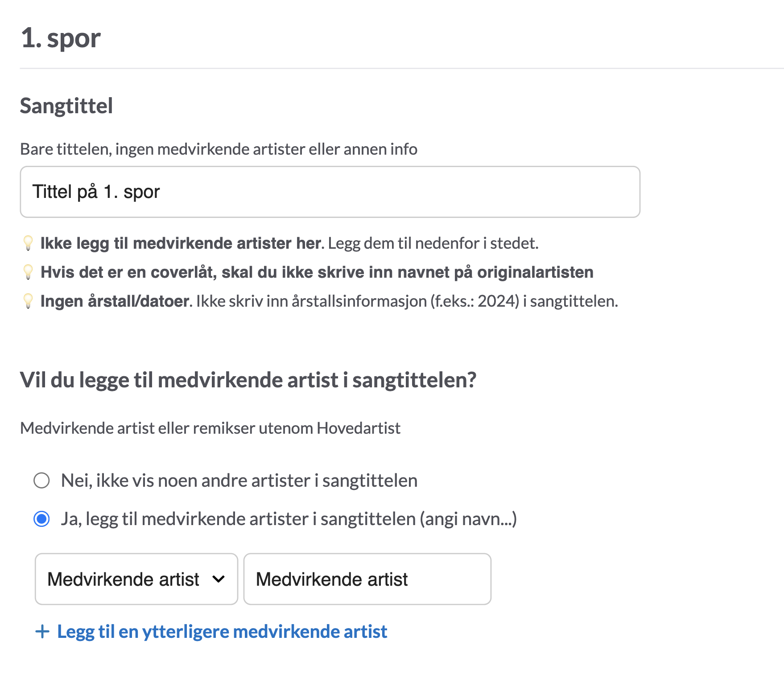This screenshot has width=784, height=682.
Task: Click the bold tip text about coverlåt originalartisten
Action: pyautogui.click(x=317, y=272)
